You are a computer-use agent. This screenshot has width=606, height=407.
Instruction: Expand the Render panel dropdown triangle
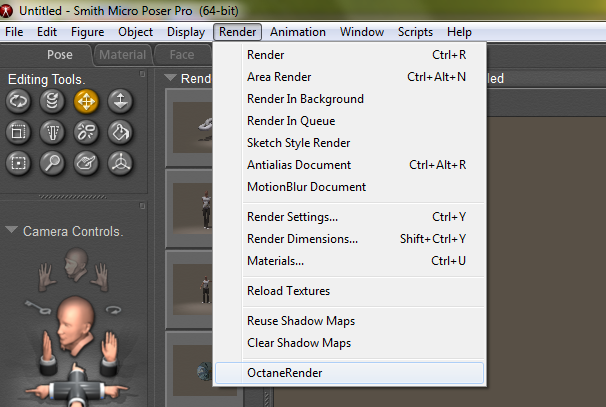click(x=170, y=77)
